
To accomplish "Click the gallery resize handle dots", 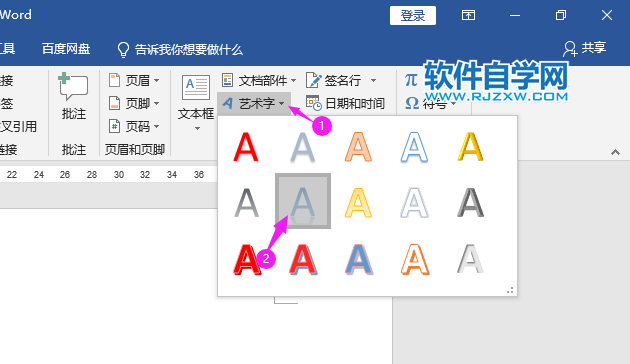I will click(510, 290).
